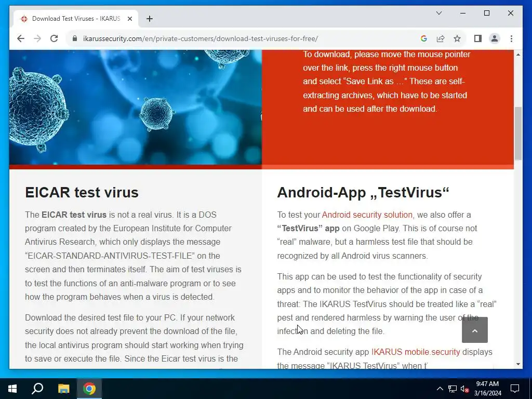Bookmark this tab with the star

[x=457, y=38]
